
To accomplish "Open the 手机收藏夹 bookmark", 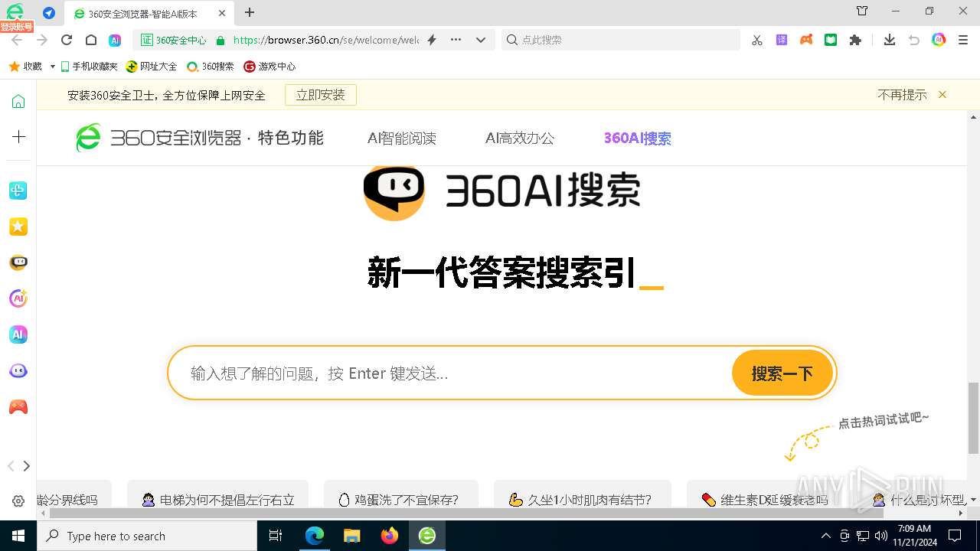I will [89, 67].
